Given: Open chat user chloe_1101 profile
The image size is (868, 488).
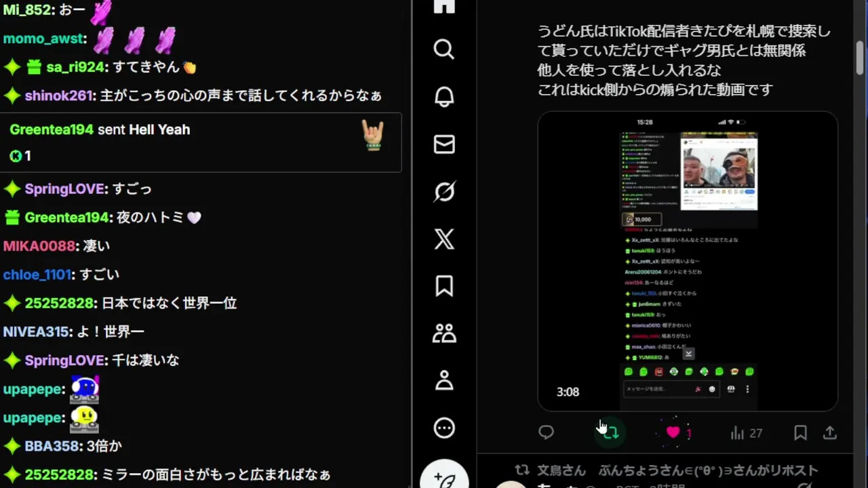Looking at the screenshot, I should [x=37, y=274].
